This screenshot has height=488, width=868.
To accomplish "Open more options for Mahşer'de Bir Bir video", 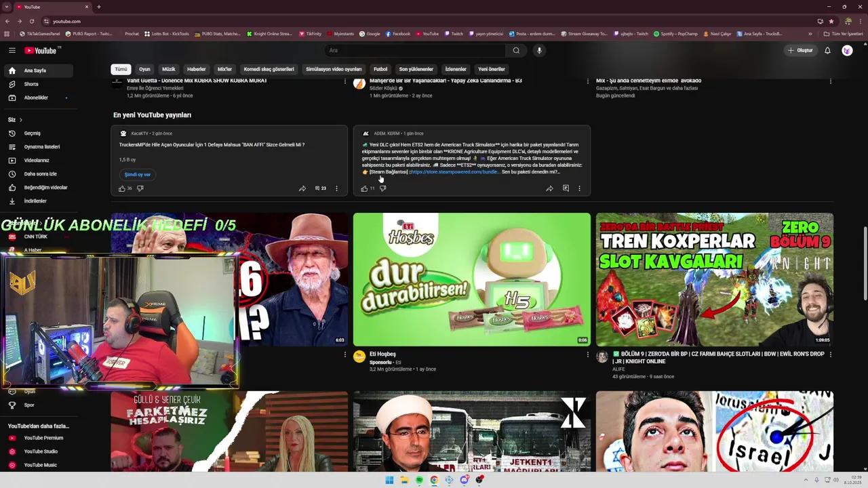I will click(588, 81).
